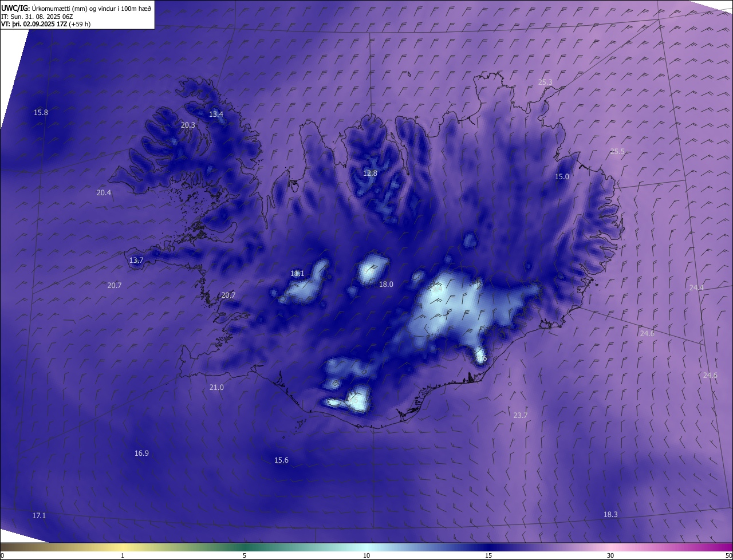Click the 30 tick on the color scale

click(610, 556)
